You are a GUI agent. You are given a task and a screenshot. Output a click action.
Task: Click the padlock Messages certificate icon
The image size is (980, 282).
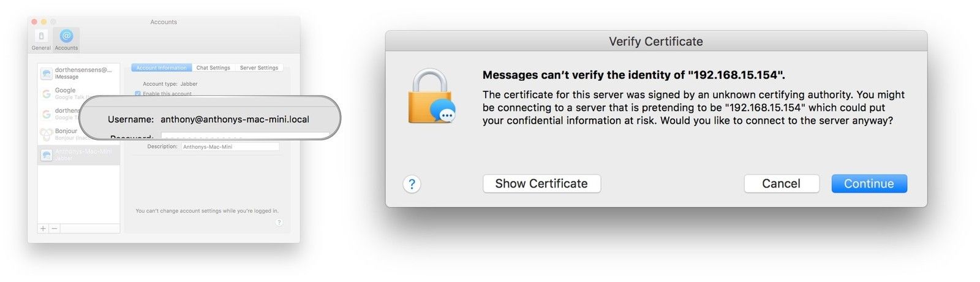click(x=431, y=96)
